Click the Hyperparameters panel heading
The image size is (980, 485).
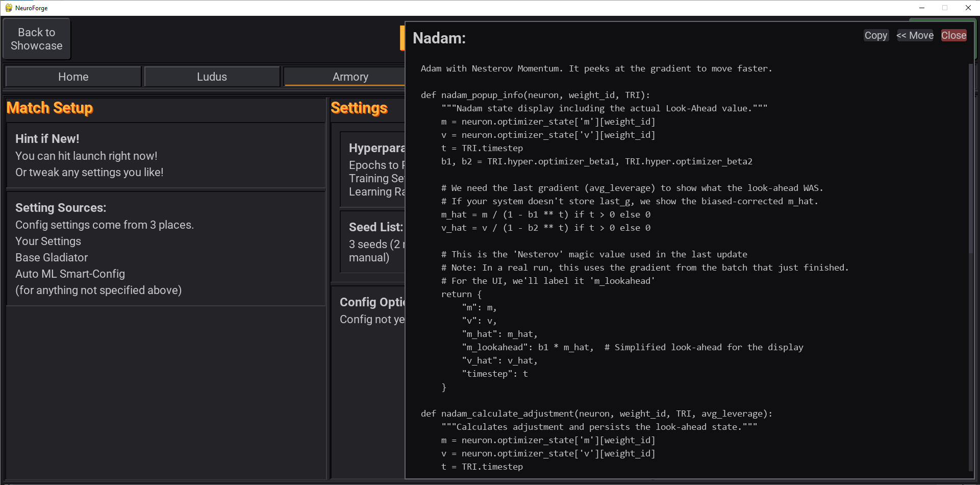tap(377, 148)
